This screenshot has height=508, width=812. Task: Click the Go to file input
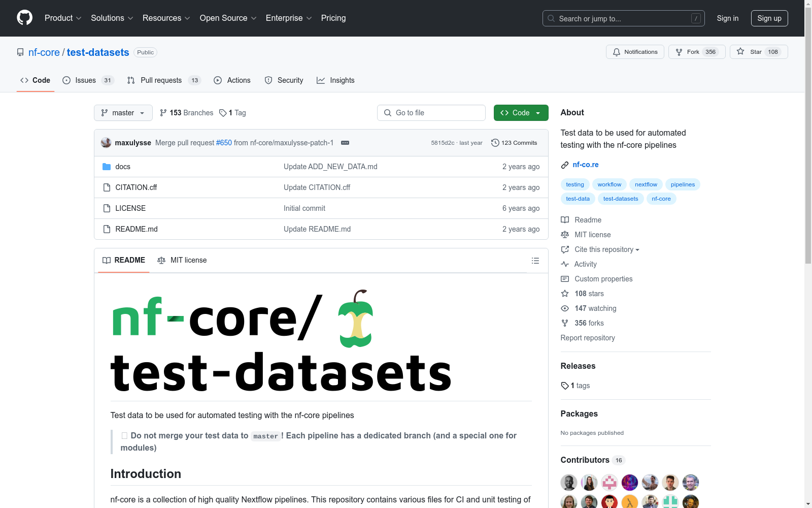(431, 113)
